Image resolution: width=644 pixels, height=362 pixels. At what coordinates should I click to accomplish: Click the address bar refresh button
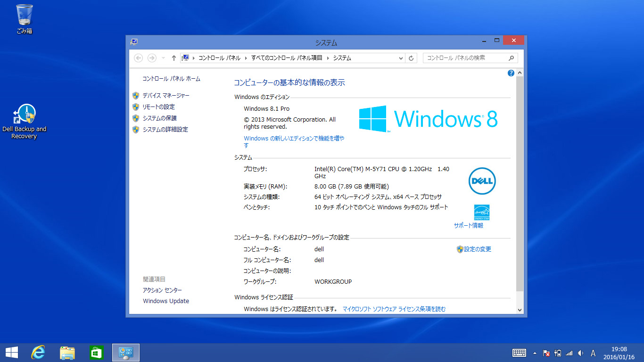point(412,58)
